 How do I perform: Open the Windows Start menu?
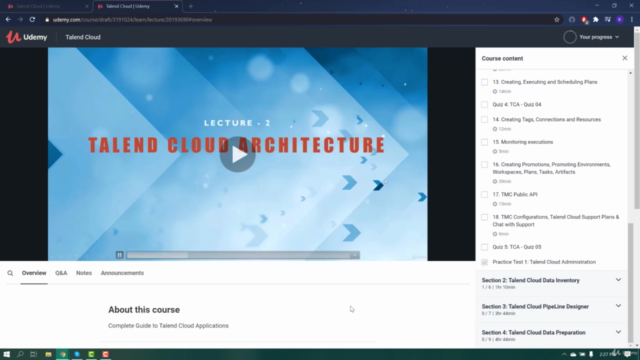tap(7, 354)
